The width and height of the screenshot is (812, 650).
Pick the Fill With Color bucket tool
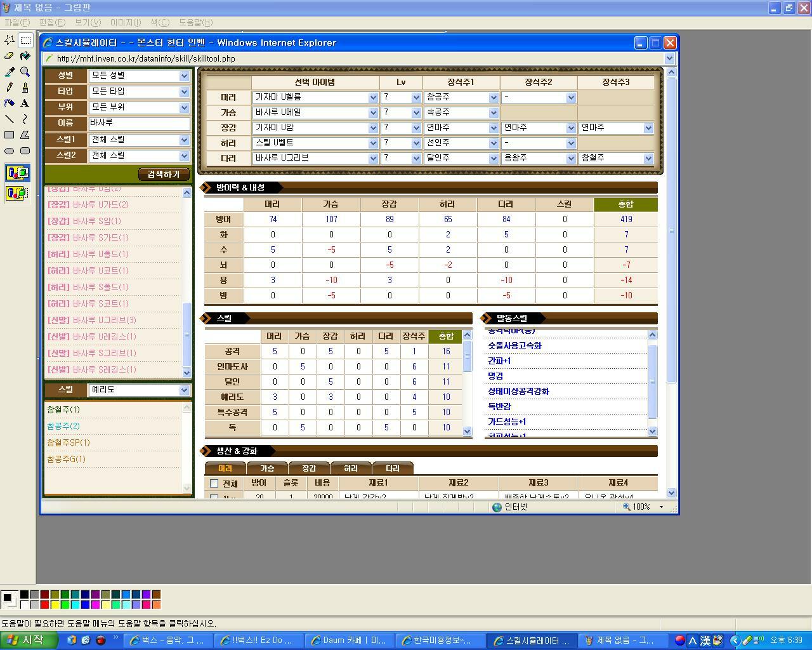[x=25, y=56]
